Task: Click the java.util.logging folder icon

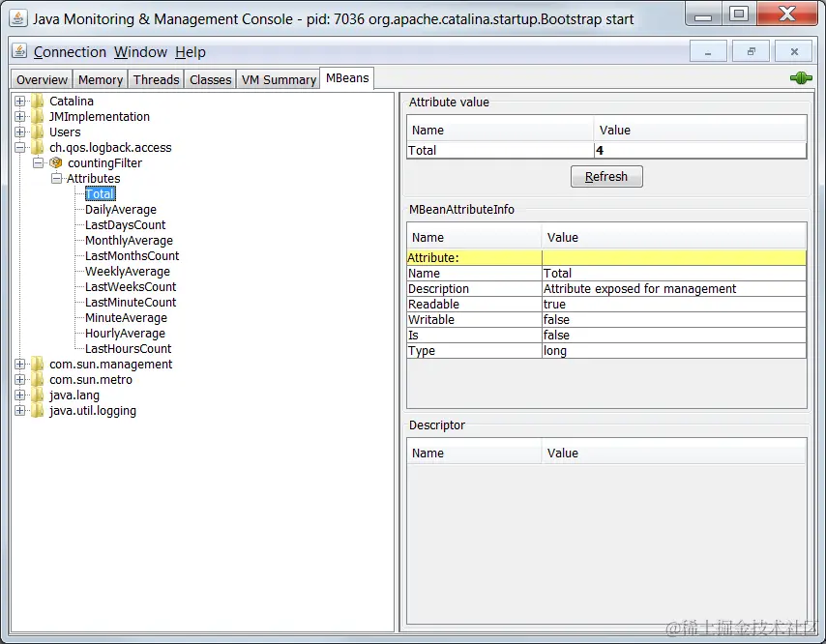Action: (36, 410)
